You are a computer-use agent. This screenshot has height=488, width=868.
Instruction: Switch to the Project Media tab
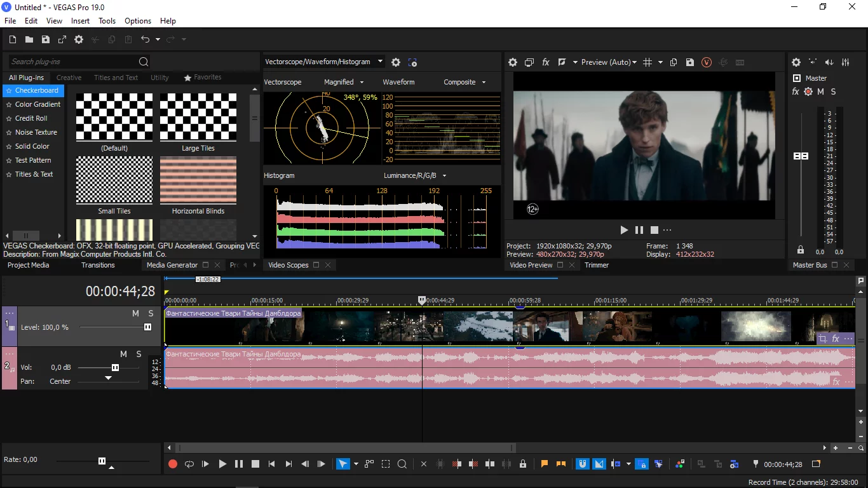coord(28,265)
